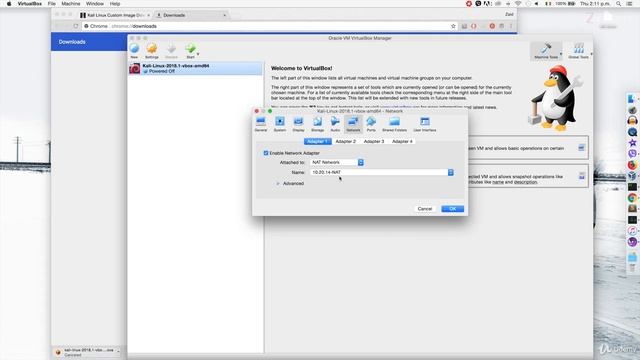The image size is (640, 360).
Task: Open the General settings section
Action: click(260, 124)
